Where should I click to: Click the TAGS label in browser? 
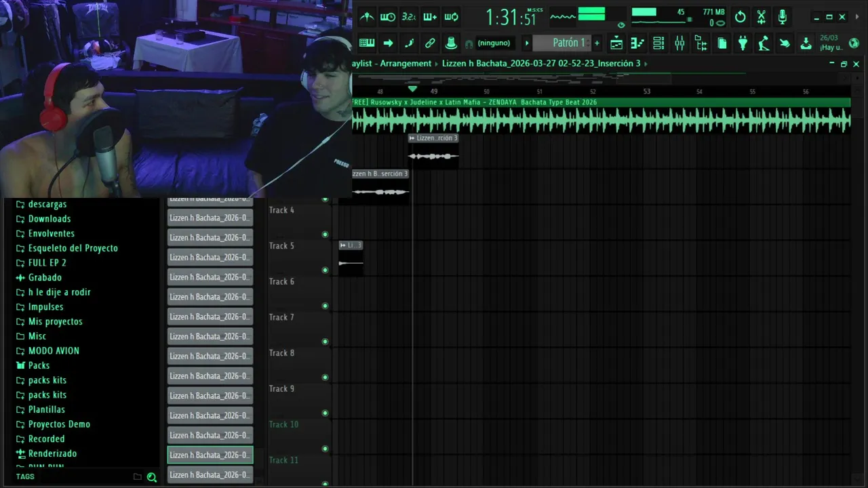[25, 476]
